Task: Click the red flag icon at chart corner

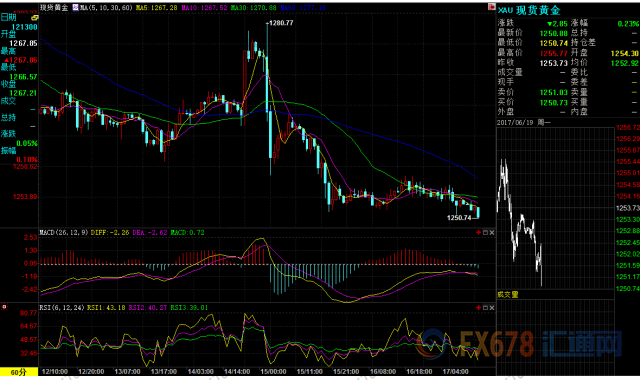Action: [491, 7]
